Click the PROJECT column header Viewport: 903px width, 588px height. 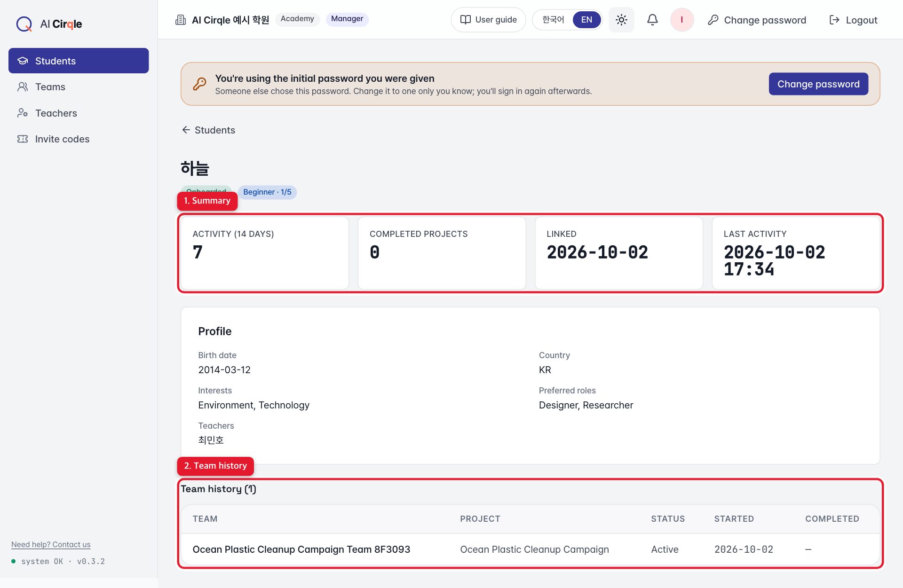tap(480, 519)
